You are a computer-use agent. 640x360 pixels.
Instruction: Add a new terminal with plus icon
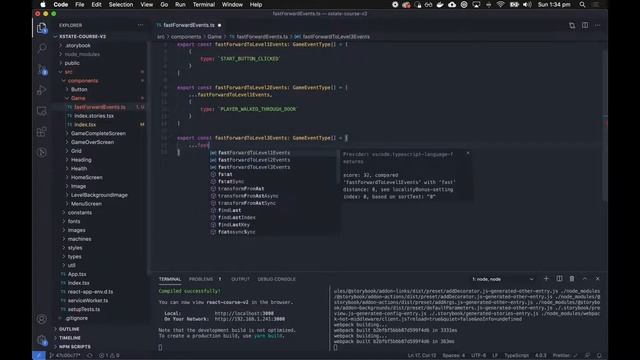(546, 279)
